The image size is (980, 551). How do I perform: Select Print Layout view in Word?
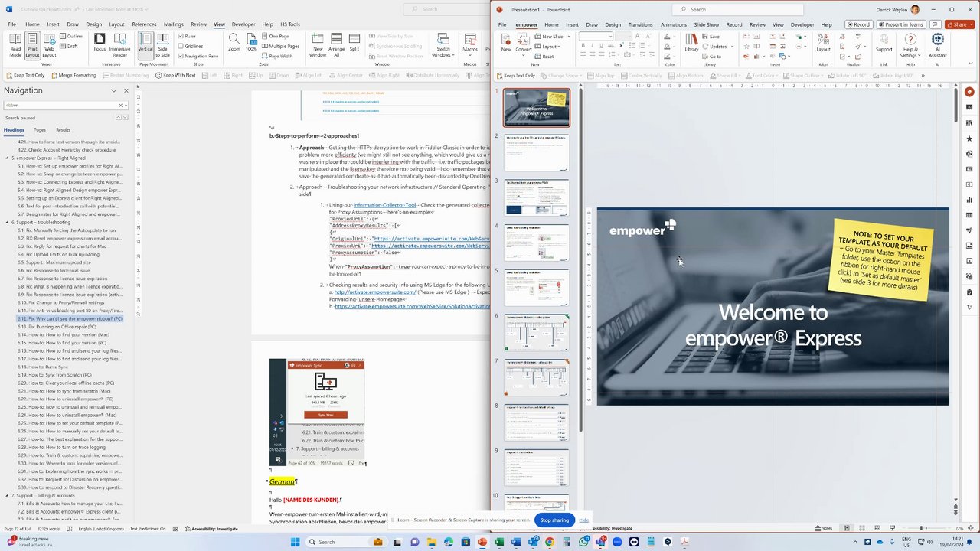coord(32,45)
